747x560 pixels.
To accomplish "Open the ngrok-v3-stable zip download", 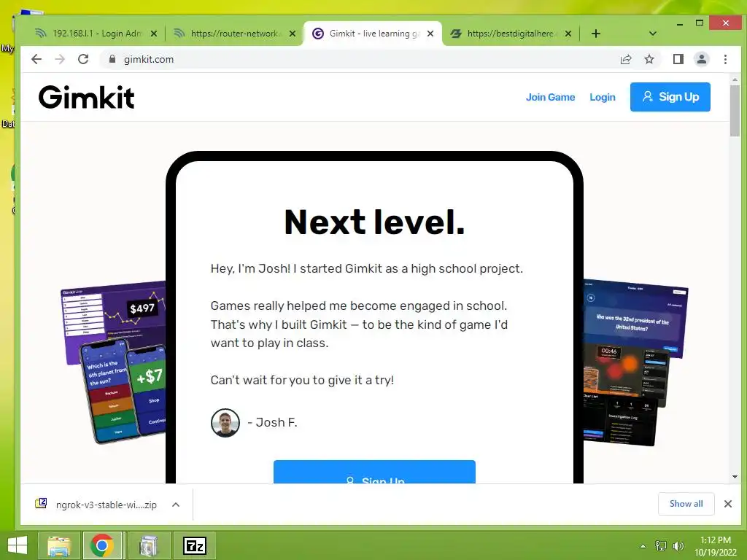I will [x=98, y=505].
